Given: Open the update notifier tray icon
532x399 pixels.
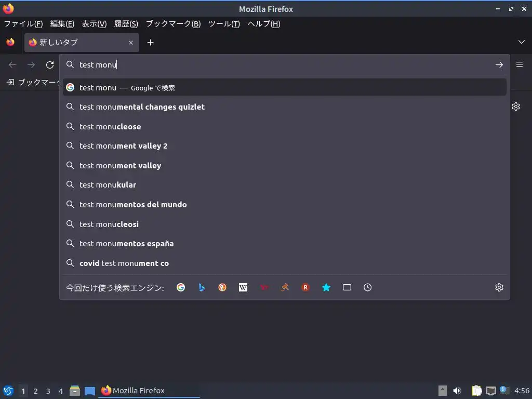Looking at the screenshot, I should click(504, 390).
